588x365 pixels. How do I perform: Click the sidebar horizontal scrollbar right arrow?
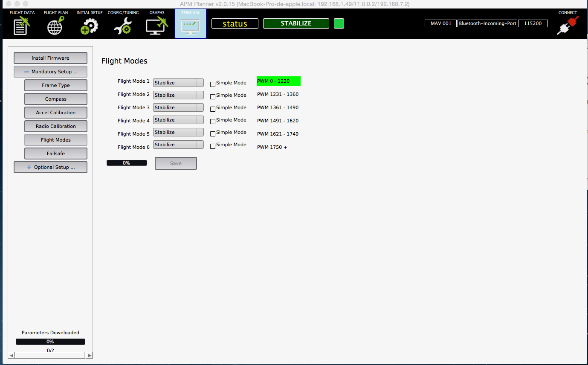click(90, 355)
